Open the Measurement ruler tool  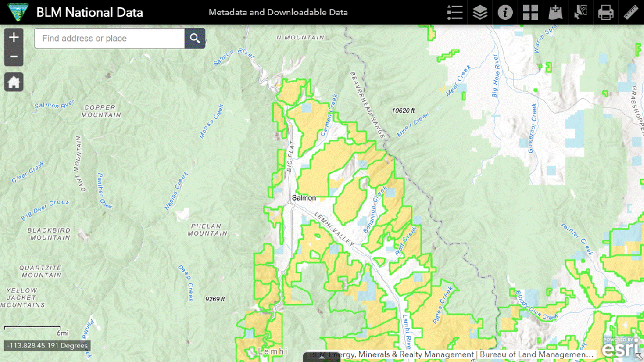pyautogui.click(x=631, y=12)
